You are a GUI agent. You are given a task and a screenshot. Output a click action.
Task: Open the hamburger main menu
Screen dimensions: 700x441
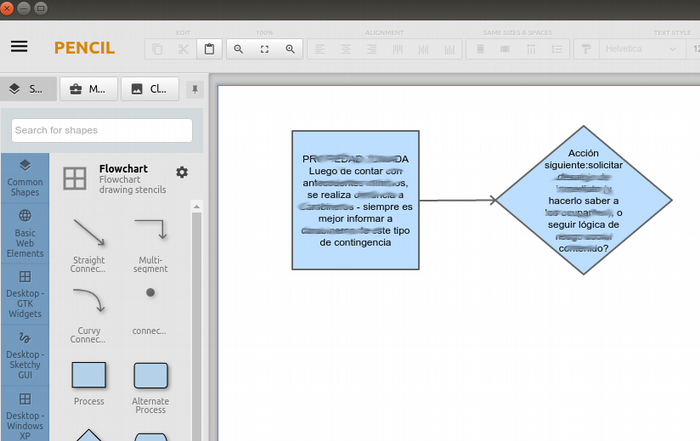coord(19,47)
